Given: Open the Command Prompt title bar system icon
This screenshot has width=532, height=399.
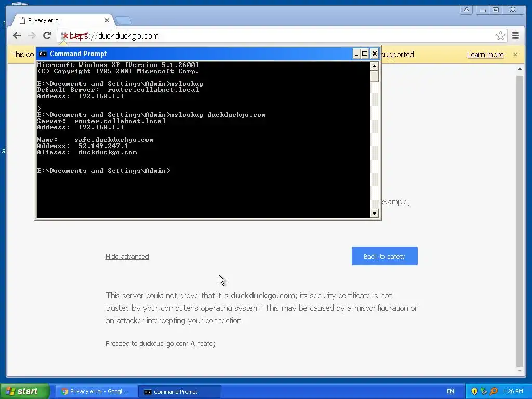Looking at the screenshot, I should [43, 54].
